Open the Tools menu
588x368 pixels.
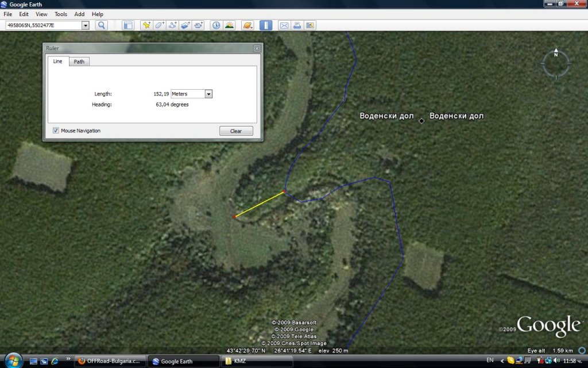[x=61, y=14]
